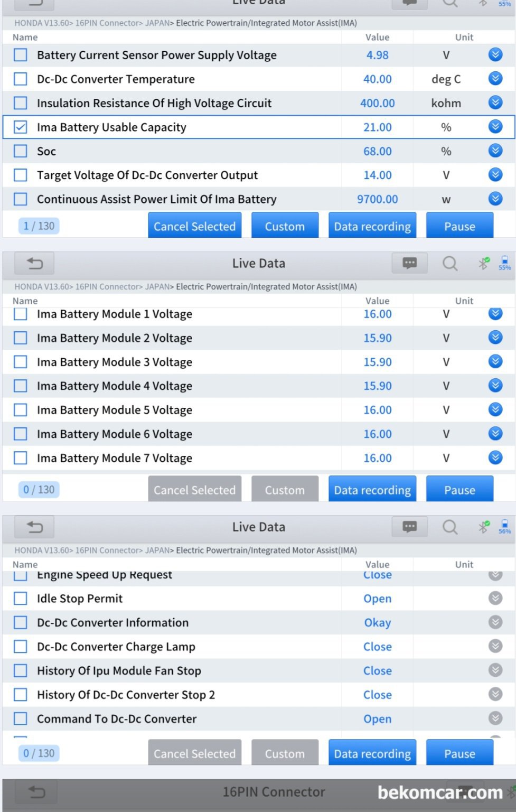Click the 1 / 130 selection counter

coord(39,226)
